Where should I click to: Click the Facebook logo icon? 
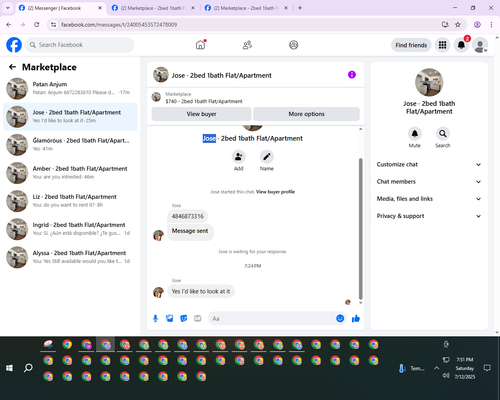(x=14, y=45)
